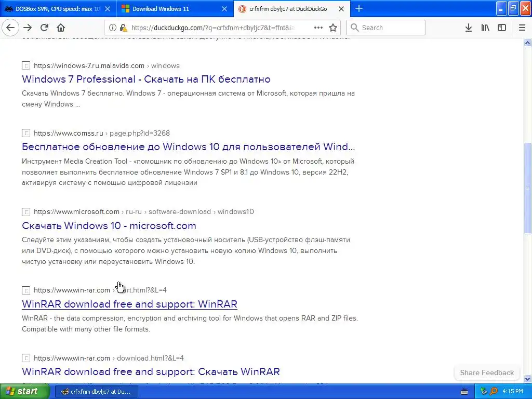This screenshot has height=399, width=532.
Task: Open the Library bookmarks icon
Action: 485,28
